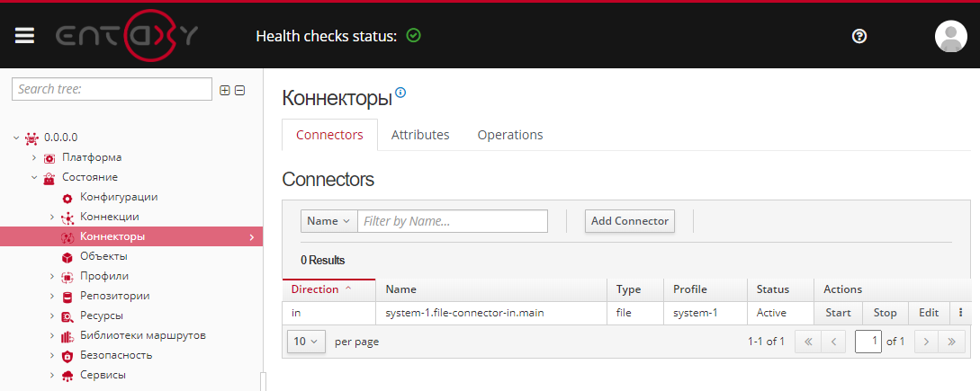Switch to the Connectors tab

tap(329, 135)
